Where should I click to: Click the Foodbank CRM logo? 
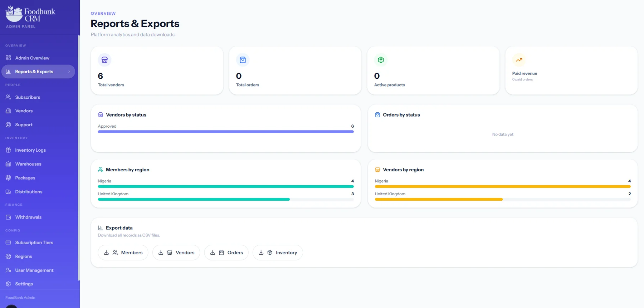pos(30,14)
